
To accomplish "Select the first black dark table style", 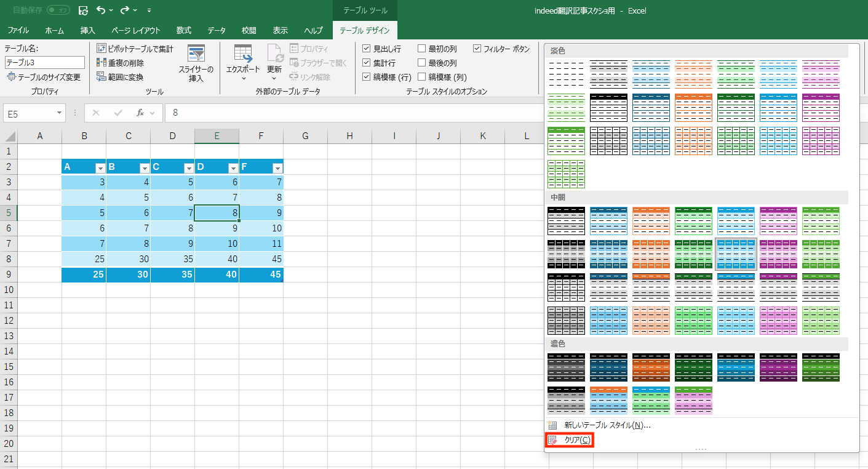I will tap(566, 367).
